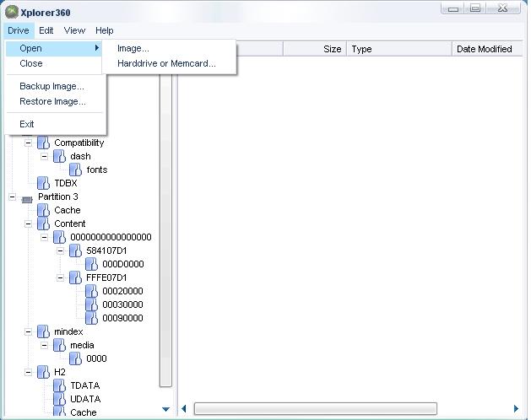Click the Partition 3 drive icon
This screenshot has height=420, width=531.
27,199
